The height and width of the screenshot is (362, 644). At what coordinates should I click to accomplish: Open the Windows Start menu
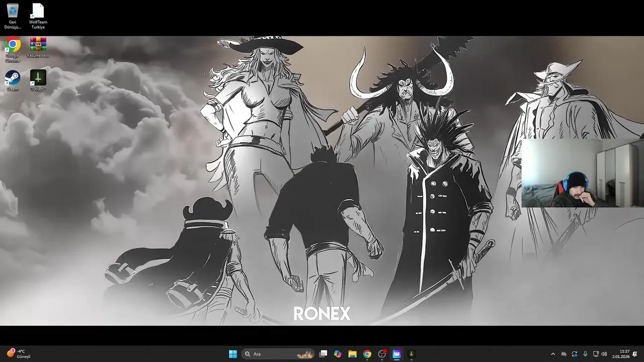pos(233,354)
